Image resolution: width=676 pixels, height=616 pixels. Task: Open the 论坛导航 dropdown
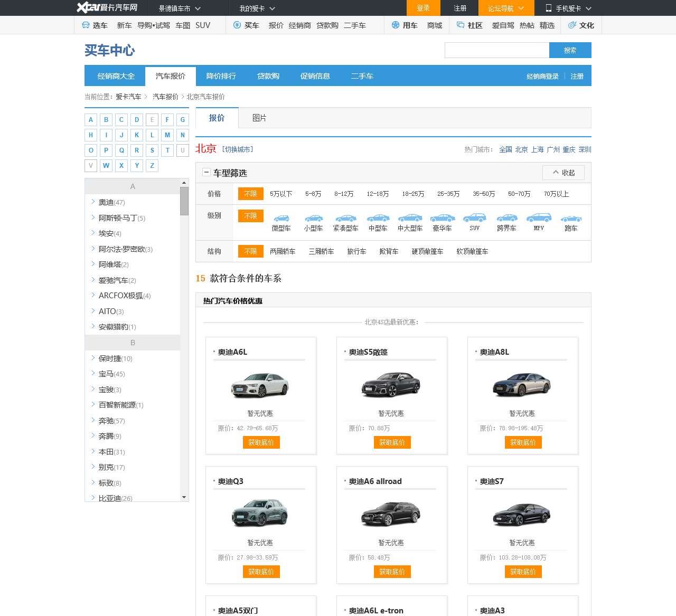506,8
